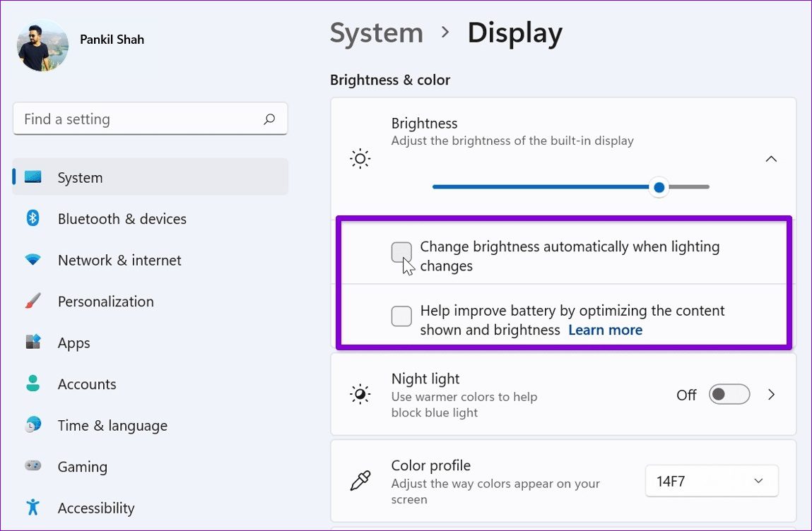Click the search magnifier icon

[x=269, y=119]
